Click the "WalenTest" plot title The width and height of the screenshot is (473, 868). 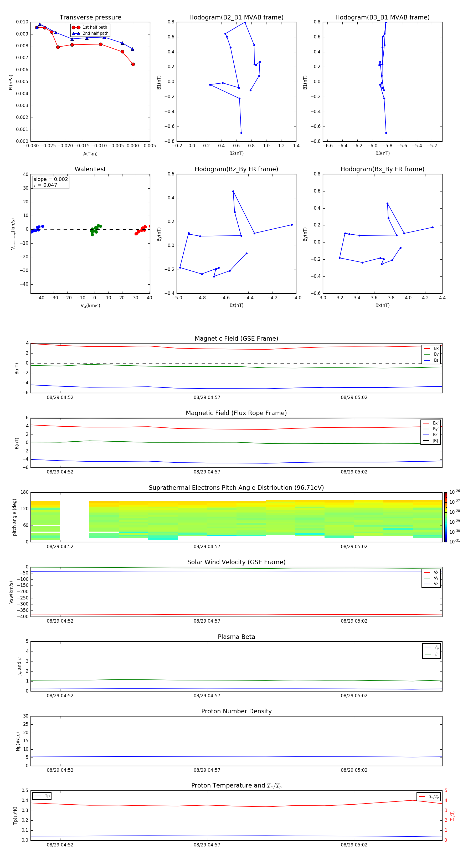click(90, 169)
